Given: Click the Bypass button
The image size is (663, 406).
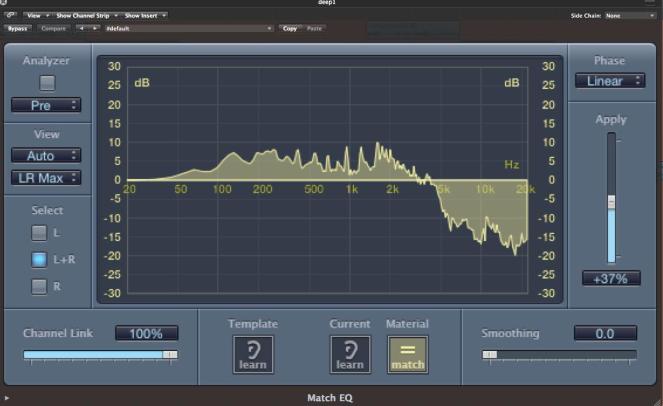Looking at the screenshot, I should pyautogui.click(x=19, y=28).
